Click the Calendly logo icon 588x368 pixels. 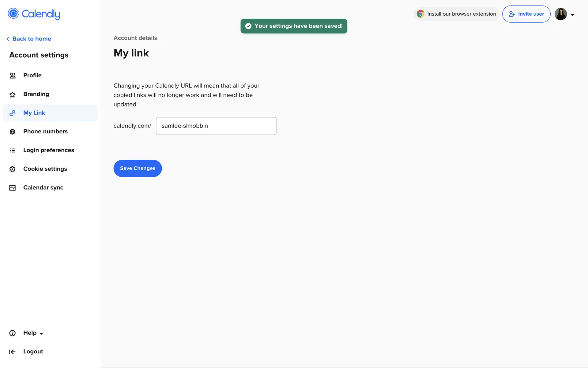coord(13,13)
